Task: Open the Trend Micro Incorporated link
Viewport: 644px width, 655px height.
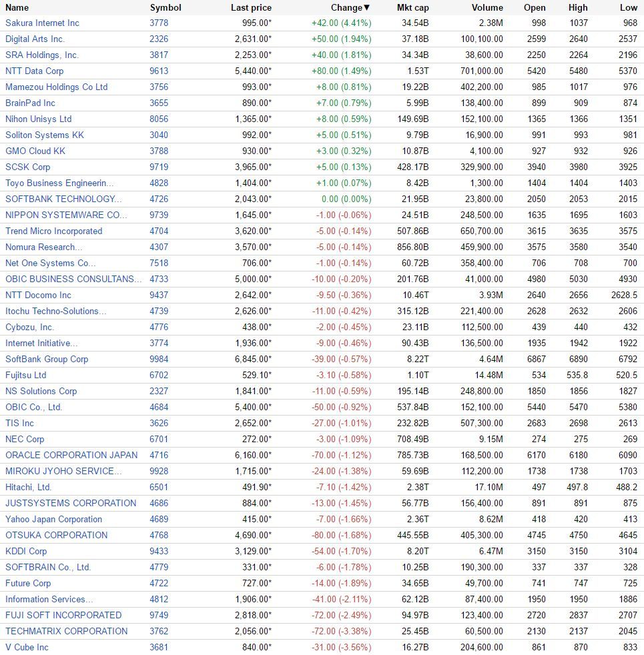Action: tap(54, 231)
